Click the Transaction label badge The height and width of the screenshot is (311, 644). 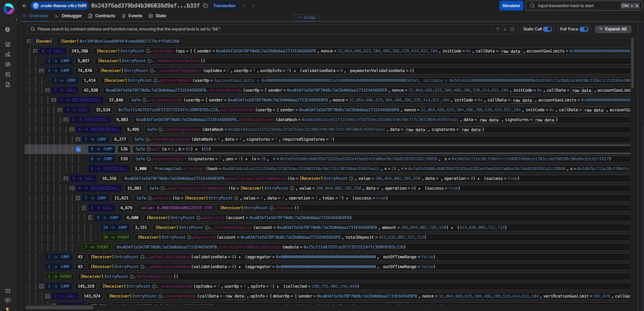(x=224, y=6)
